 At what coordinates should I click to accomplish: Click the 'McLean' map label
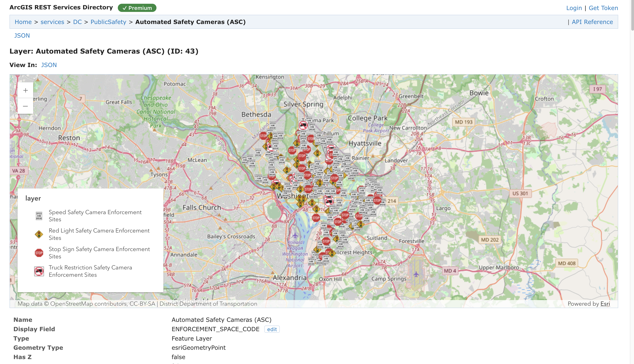(x=197, y=160)
